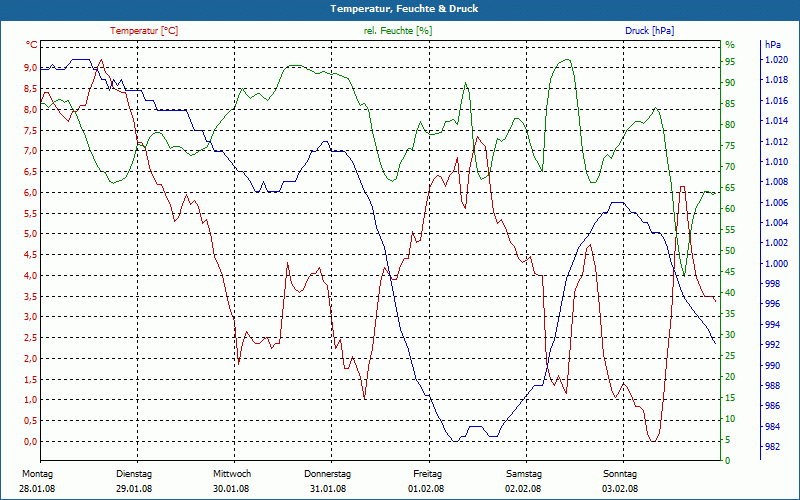
Task: Click the 982 pressure axis tick label
Action: pyautogui.click(x=772, y=447)
